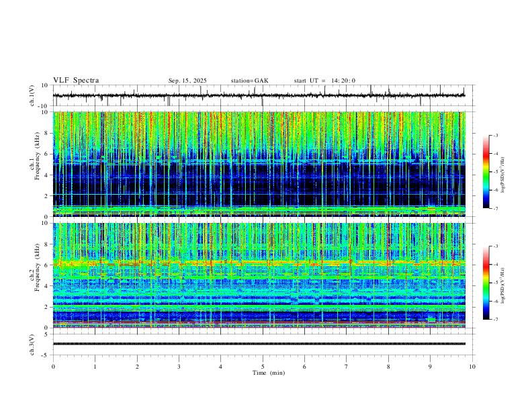Click the ch.3 voltage trace panel
Screen dimensions: 532x411
point(264,345)
